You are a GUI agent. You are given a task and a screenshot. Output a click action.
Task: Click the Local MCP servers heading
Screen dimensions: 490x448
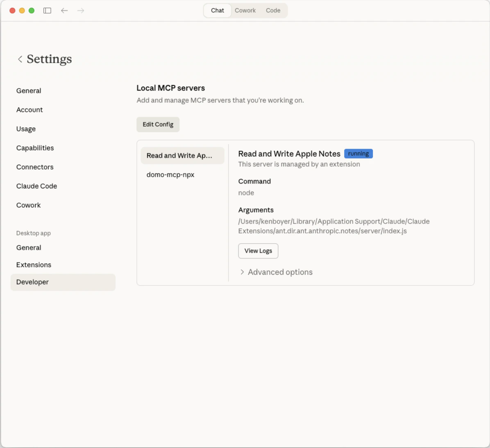(170, 88)
